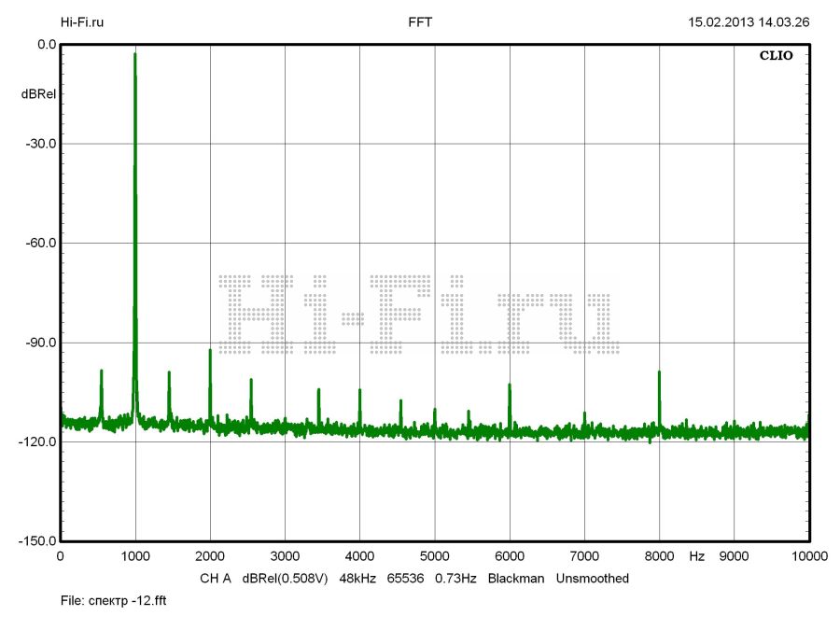Click the spectral peak at 6000 Hz

(510, 385)
